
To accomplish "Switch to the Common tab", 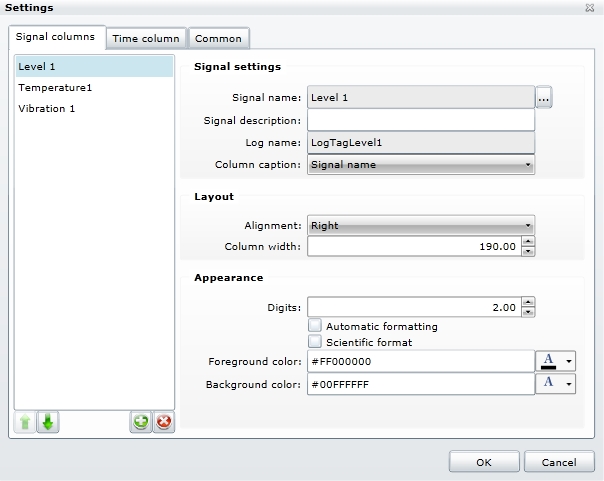I will 218,38.
